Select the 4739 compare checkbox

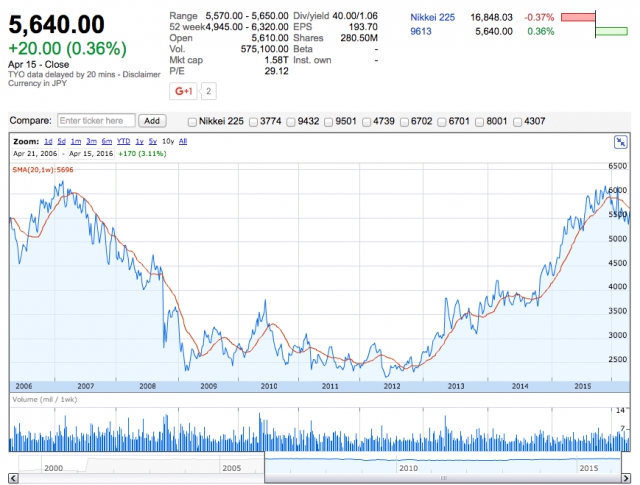tap(367, 122)
